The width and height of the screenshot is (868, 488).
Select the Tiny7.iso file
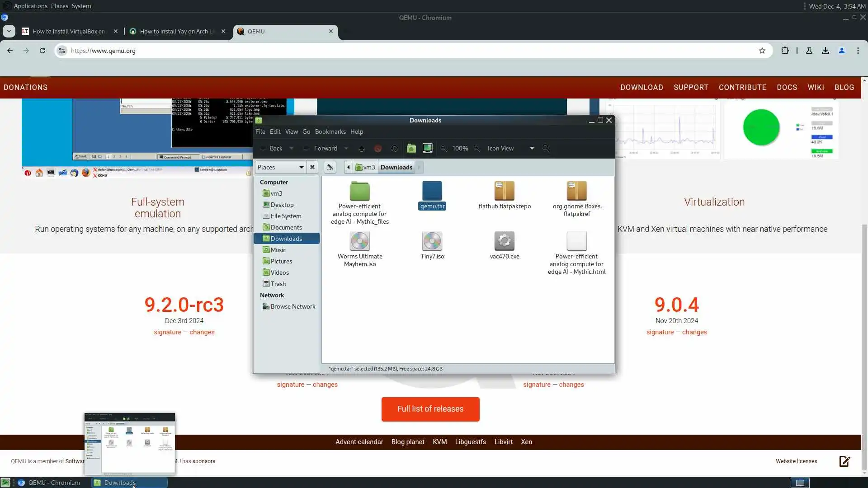(x=432, y=245)
